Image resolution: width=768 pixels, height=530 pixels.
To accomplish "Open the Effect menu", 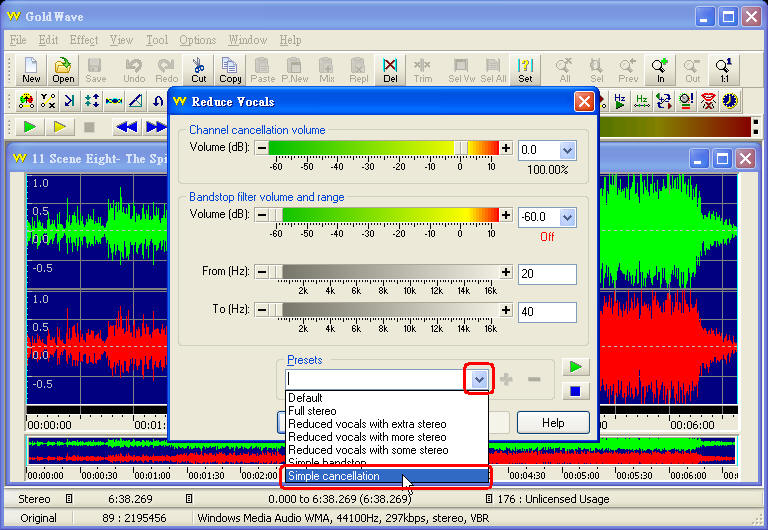I will point(84,40).
